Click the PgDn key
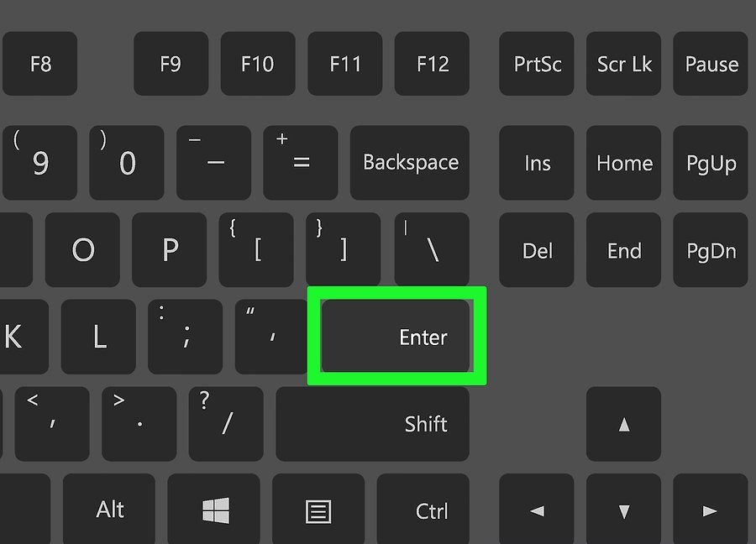 point(710,249)
